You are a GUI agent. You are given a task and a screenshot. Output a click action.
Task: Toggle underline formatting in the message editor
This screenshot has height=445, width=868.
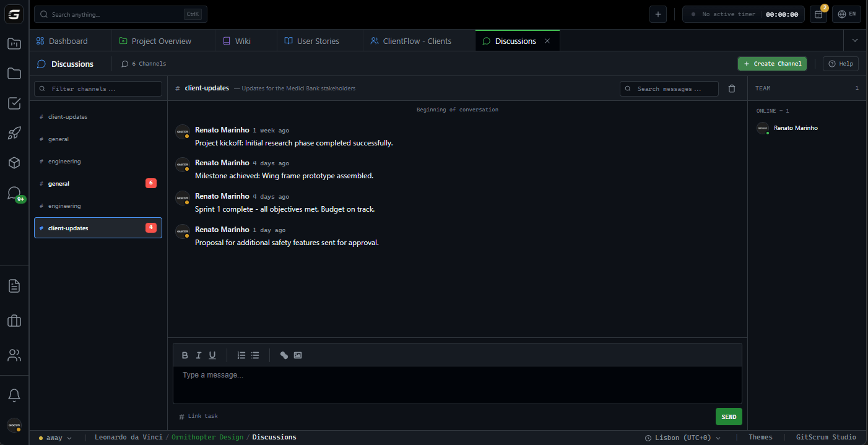(x=212, y=355)
